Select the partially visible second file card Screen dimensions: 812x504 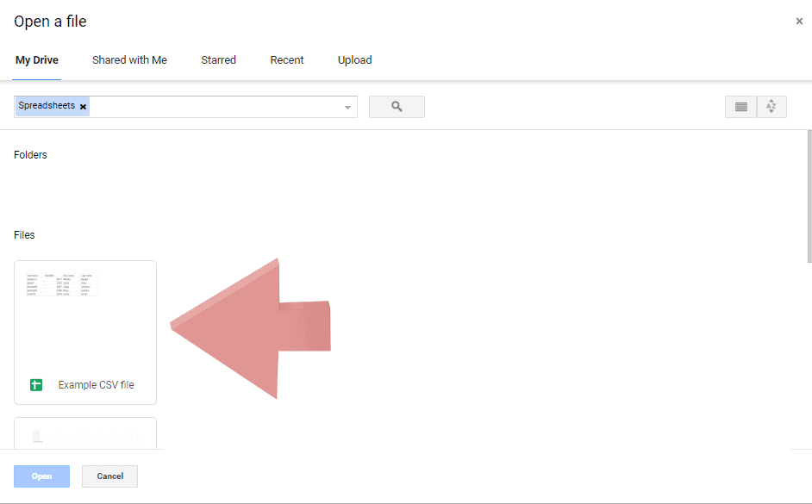click(x=84, y=435)
